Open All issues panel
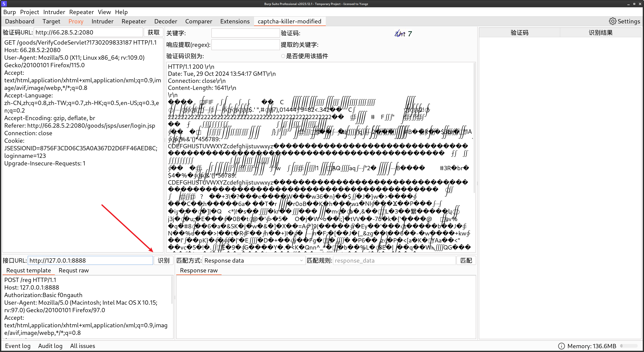Viewport: 644px width, 352px height. (x=83, y=346)
